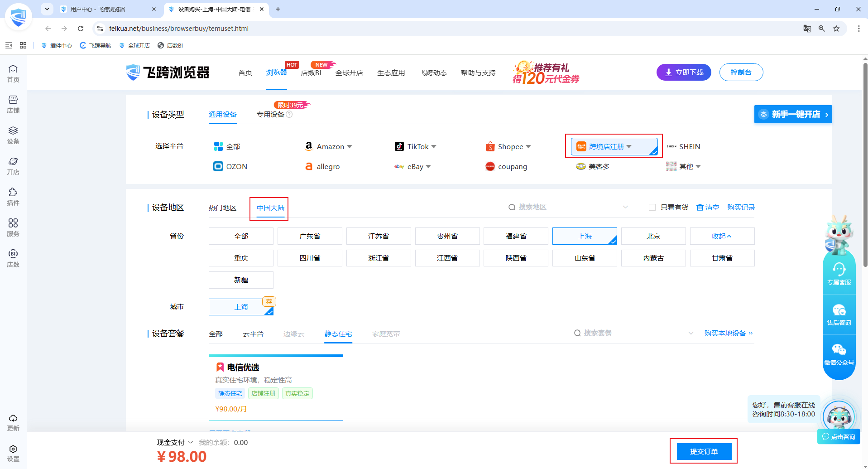The width and height of the screenshot is (868, 469).
Task: Select the allegro platform
Action: click(x=322, y=166)
